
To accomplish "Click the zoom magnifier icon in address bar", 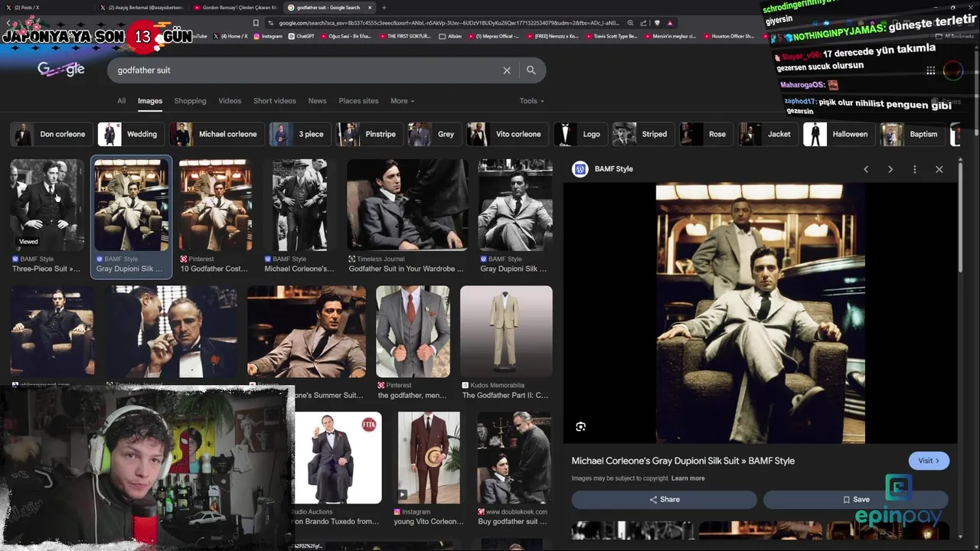I will tap(630, 23).
